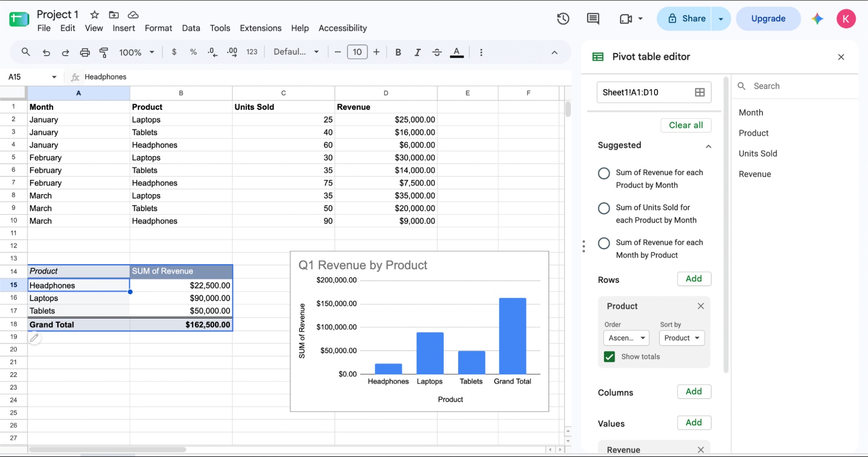Collapse the Suggested section
This screenshot has height=457, width=868.
708,146
